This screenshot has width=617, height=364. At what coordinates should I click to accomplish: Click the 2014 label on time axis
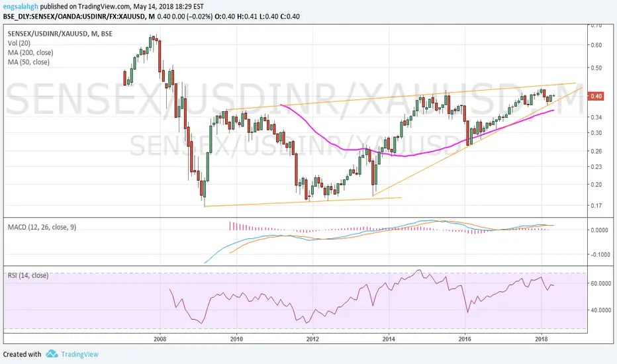pos(389,339)
